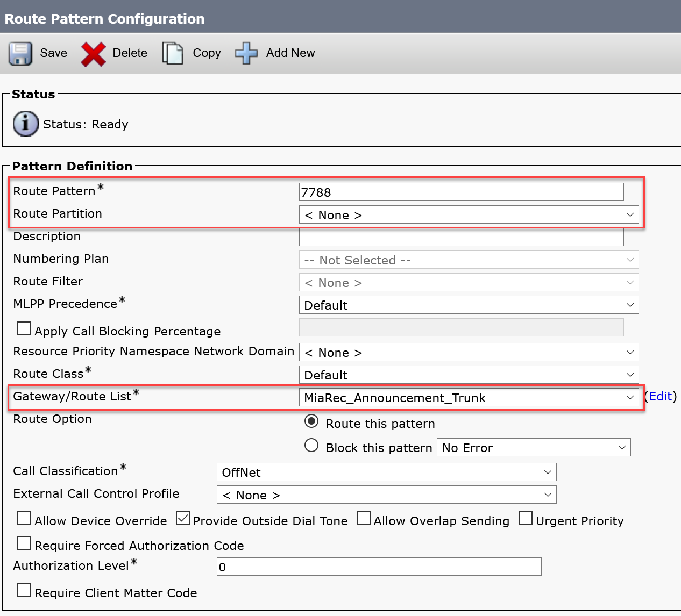Click the Route Partition label
The image size is (681, 616).
[58, 213]
